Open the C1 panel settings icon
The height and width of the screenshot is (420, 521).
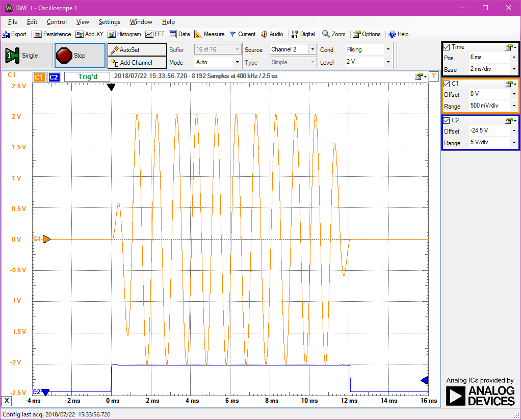pyautogui.click(x=510, y=84)
